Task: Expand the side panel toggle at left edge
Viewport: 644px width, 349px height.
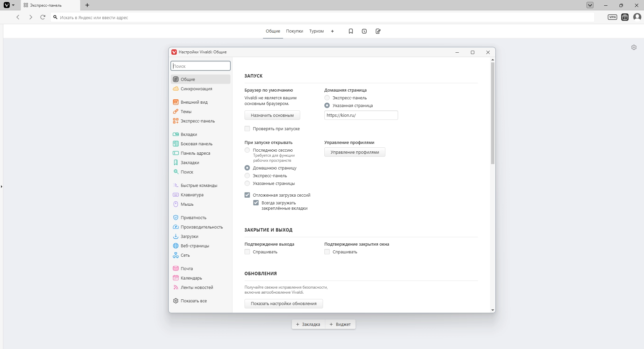Action: point(1,186)
